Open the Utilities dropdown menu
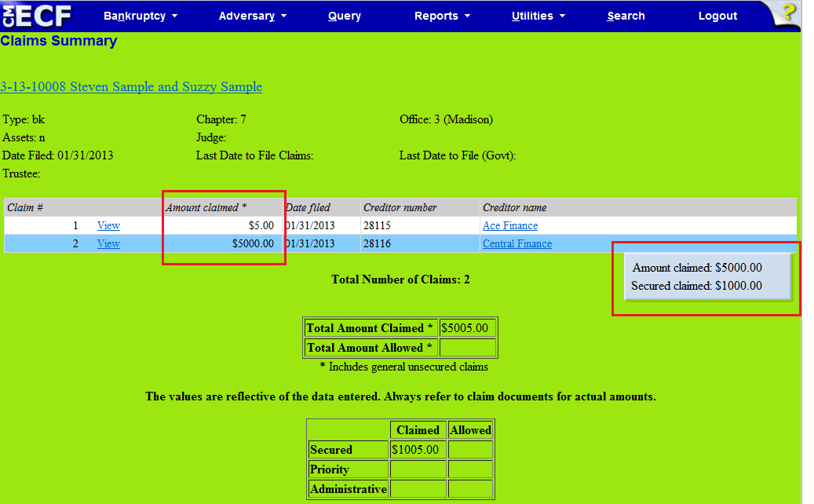Image resolution: width=814 pixels, height=504 pixels. pos(538,16)
